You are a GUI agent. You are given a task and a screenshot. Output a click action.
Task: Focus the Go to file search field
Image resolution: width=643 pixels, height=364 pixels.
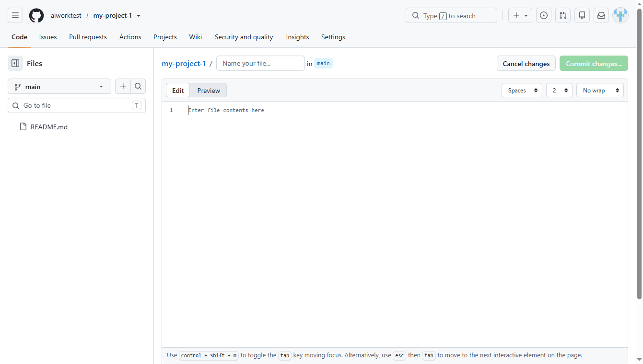(x=77, y=105)
